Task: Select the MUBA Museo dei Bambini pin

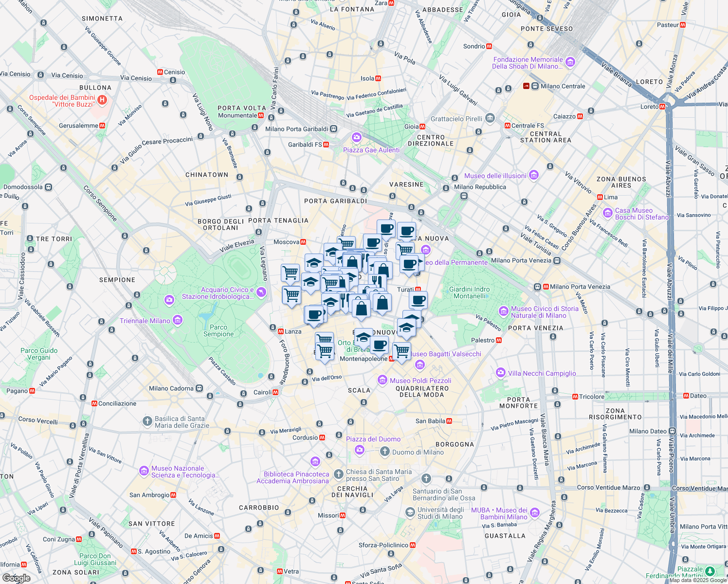Action: pos(535,512)
